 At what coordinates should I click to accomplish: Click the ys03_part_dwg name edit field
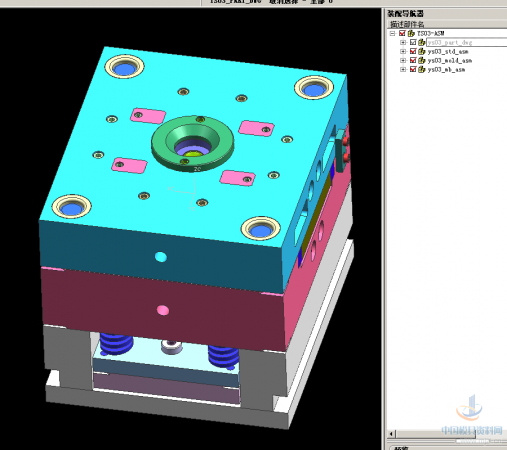click(467, 42)
